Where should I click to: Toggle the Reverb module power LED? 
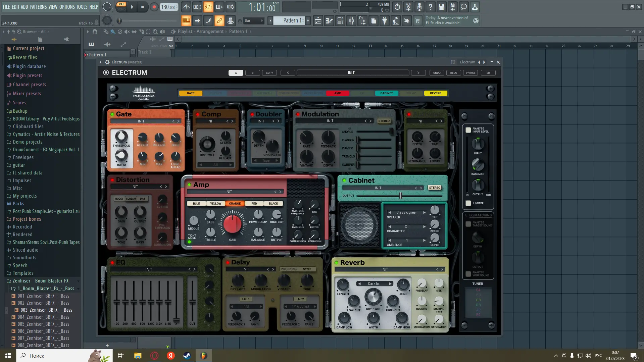pos(336,262)
